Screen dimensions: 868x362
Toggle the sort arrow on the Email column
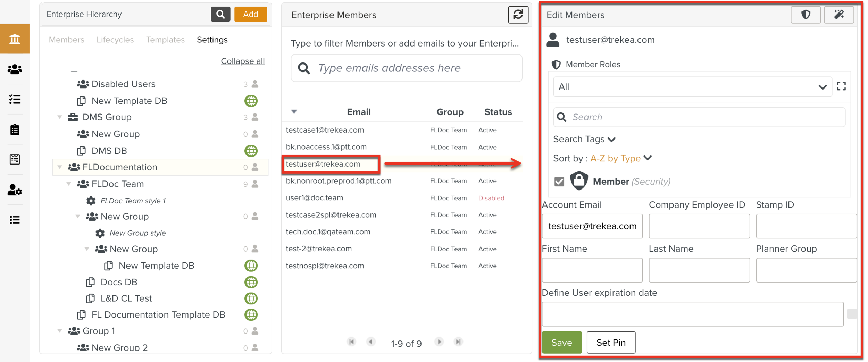point(294,111)
